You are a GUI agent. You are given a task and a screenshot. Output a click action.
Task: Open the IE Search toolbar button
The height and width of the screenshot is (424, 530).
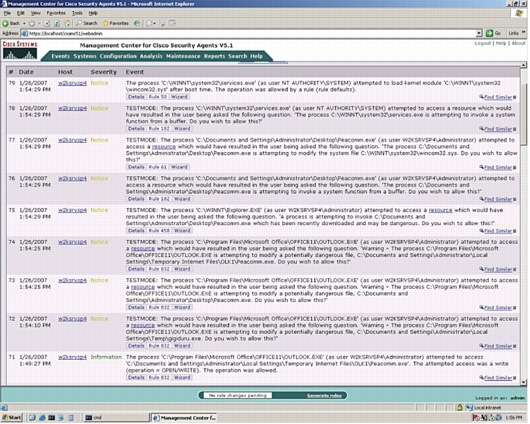pyautogui.click(x=87, y=23)
